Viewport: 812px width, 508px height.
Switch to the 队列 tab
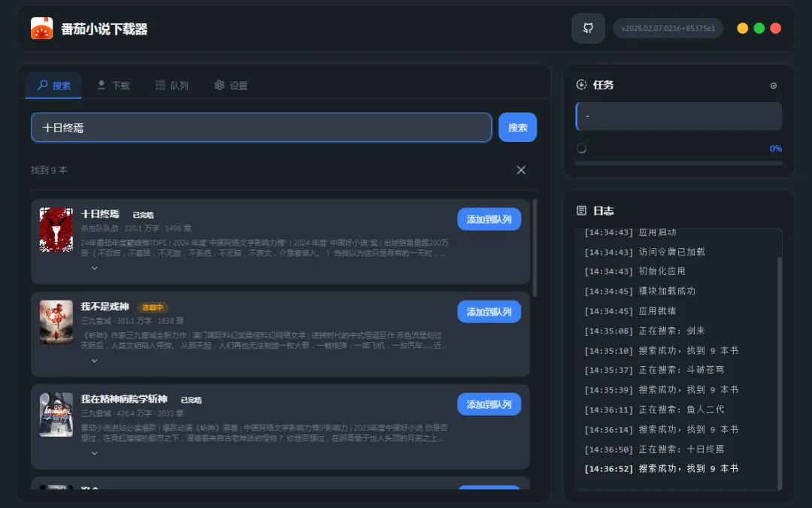click(x=172, y=86)
